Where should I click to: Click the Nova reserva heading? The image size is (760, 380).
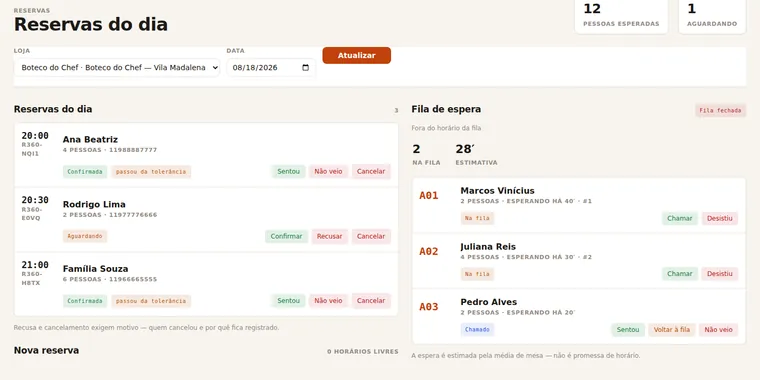point(46,350)
